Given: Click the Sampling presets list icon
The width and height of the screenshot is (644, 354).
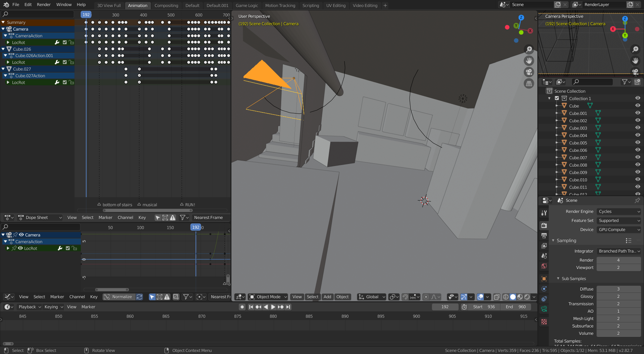Looking at the screenshot, I should [x=629, y=240].
